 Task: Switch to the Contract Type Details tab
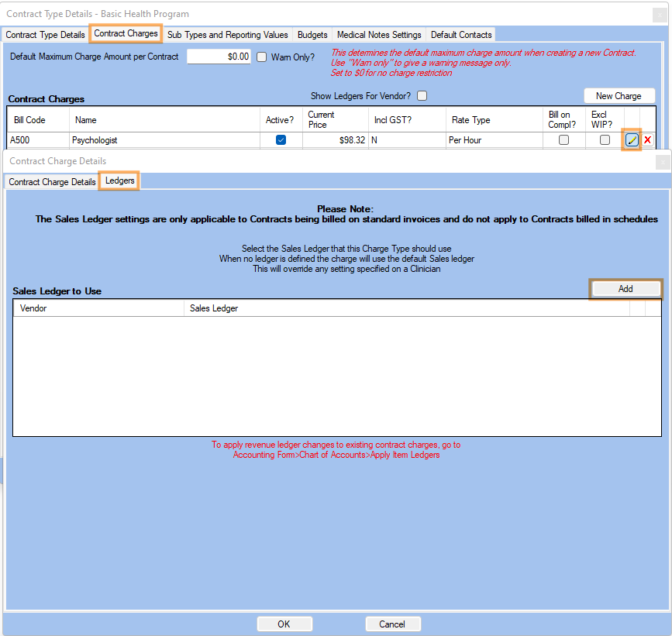coord(45,34)
